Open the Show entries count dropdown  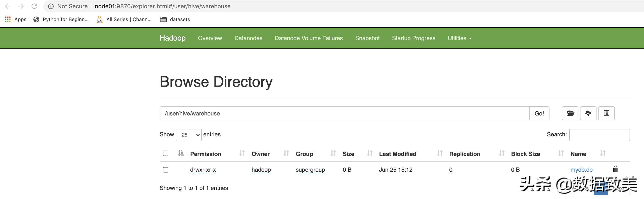click(x=188, y=134)
